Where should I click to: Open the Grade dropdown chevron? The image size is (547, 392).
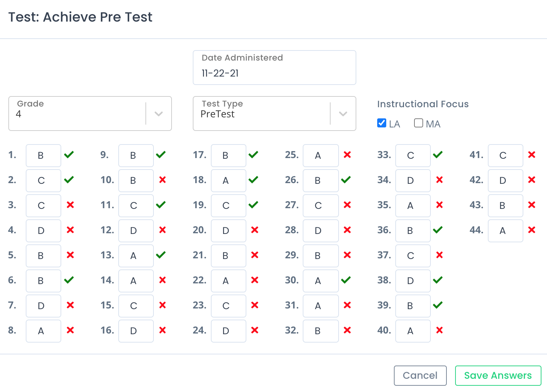click(x=159, y=114)
